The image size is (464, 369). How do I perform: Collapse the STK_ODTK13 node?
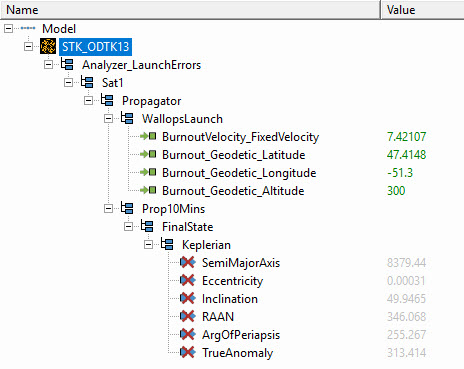click(x=28, y=46)
